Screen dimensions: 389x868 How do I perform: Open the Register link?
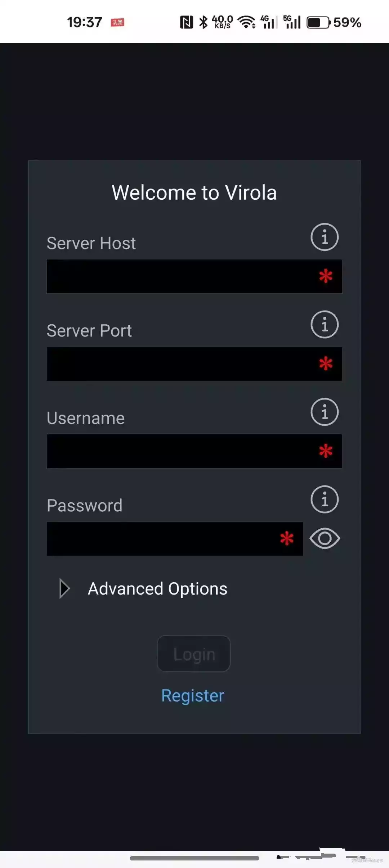(x=193, y=696)
